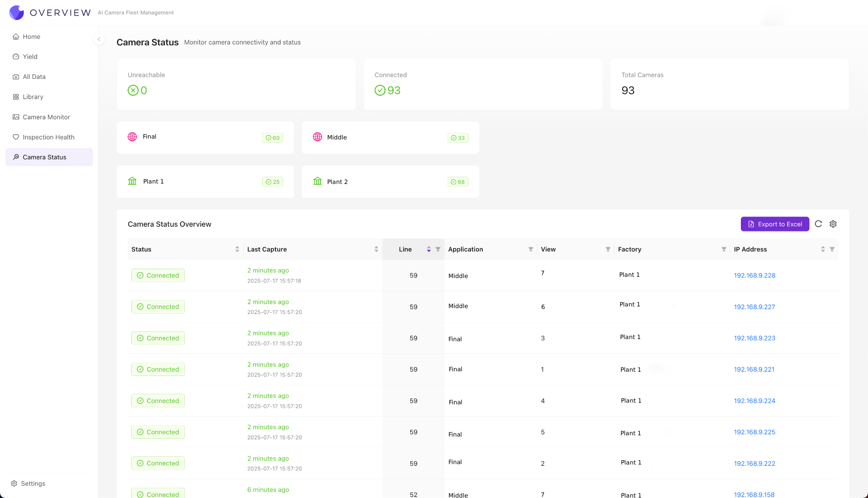This screenshot has width=868, height=498.
Task: Toggle sorting on the Status column
Action: click(x=237, y=249)
